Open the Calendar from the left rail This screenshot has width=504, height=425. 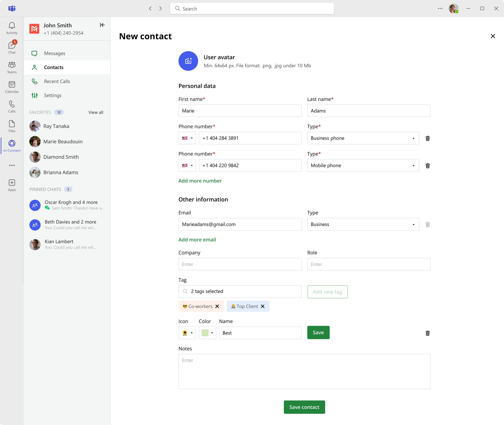12,86
